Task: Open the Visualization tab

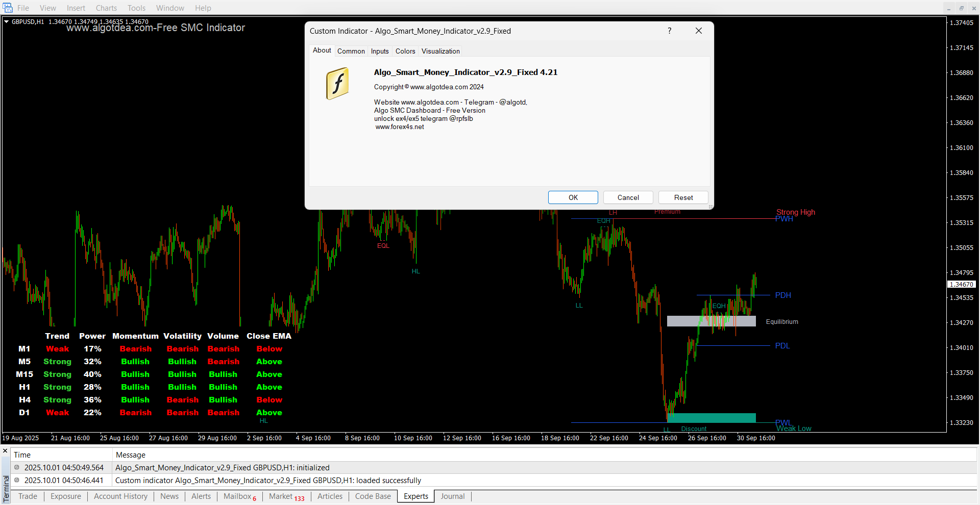Action: (x=440, y=51)
